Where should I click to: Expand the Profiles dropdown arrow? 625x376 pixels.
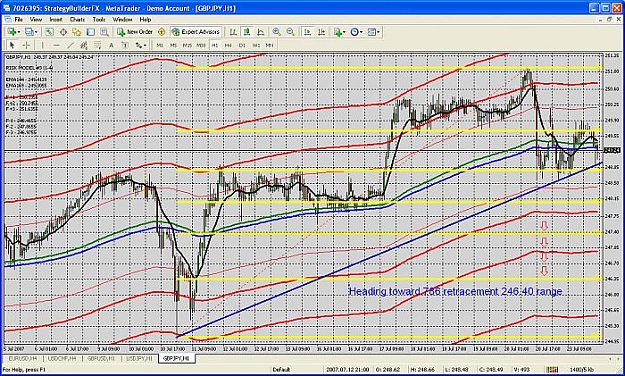click(36, 32)
